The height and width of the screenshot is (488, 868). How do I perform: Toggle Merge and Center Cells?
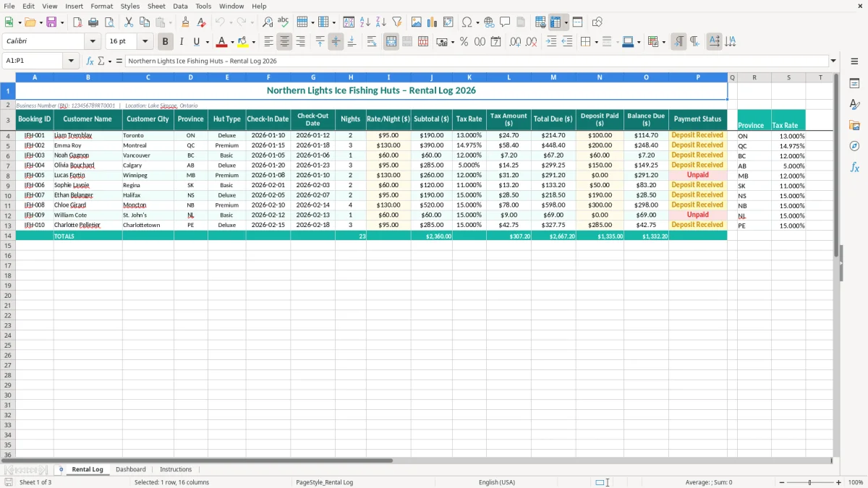(x=391, y=42)
